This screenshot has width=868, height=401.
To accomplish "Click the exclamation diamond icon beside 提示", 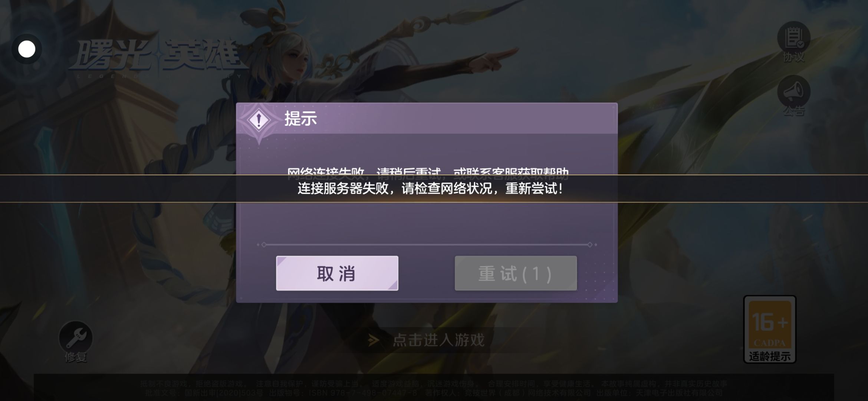I will pos(259,120).
